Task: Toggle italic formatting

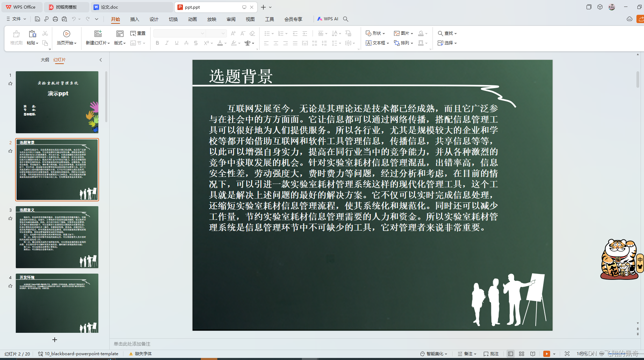Action: click(167, 43)
